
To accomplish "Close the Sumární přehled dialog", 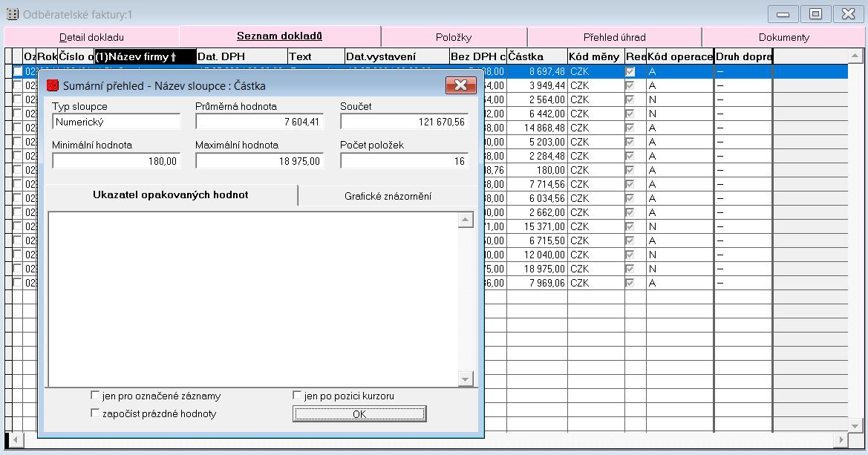I will pyautogui.click(x=460, y=85).
